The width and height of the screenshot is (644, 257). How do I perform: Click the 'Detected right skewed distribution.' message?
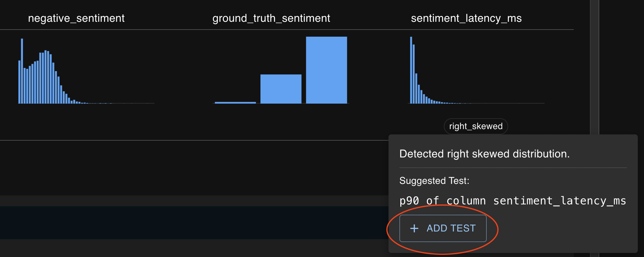(484, 154)
